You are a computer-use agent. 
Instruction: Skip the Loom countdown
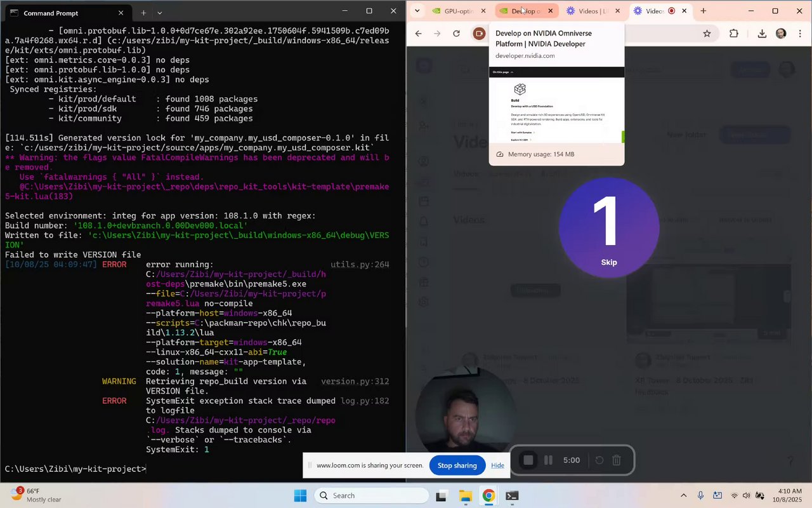click(609, 262)
